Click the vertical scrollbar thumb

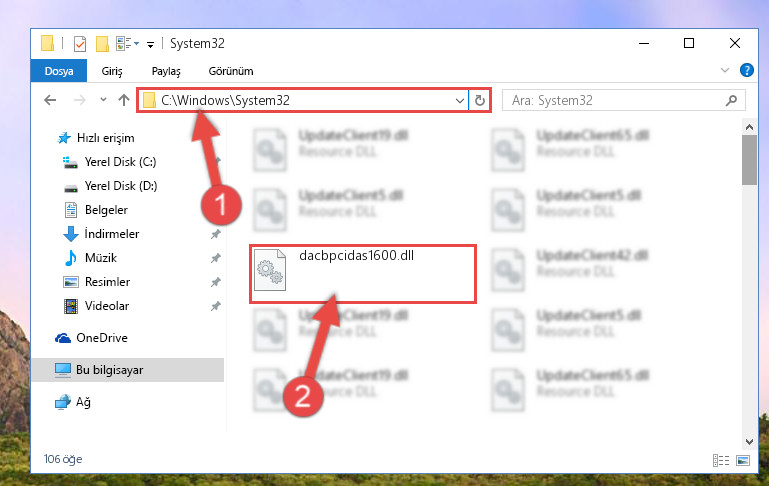[x=749, y=160]
